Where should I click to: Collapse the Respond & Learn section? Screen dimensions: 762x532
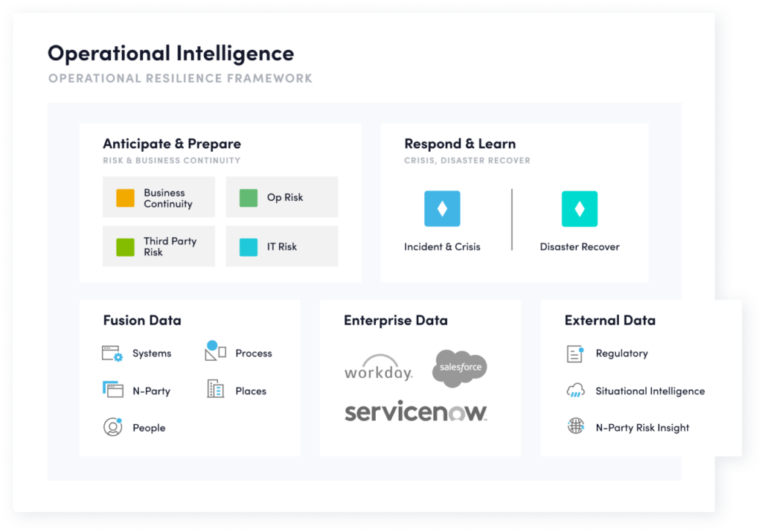(458, 143)
